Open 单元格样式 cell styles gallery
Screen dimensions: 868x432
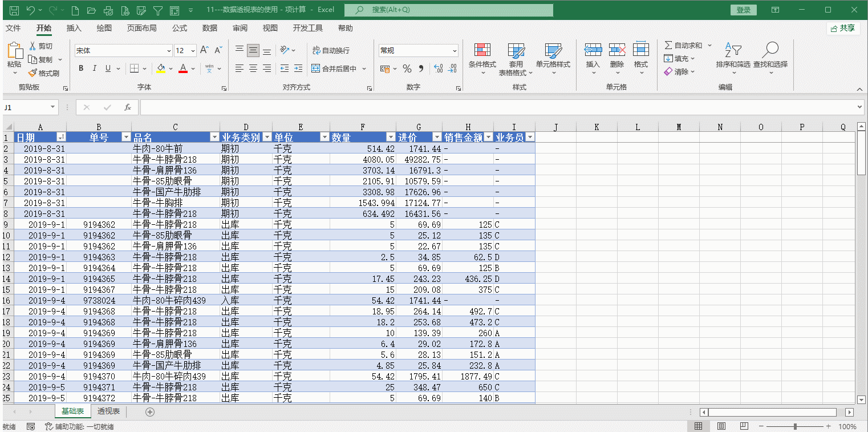coord(553,59)
